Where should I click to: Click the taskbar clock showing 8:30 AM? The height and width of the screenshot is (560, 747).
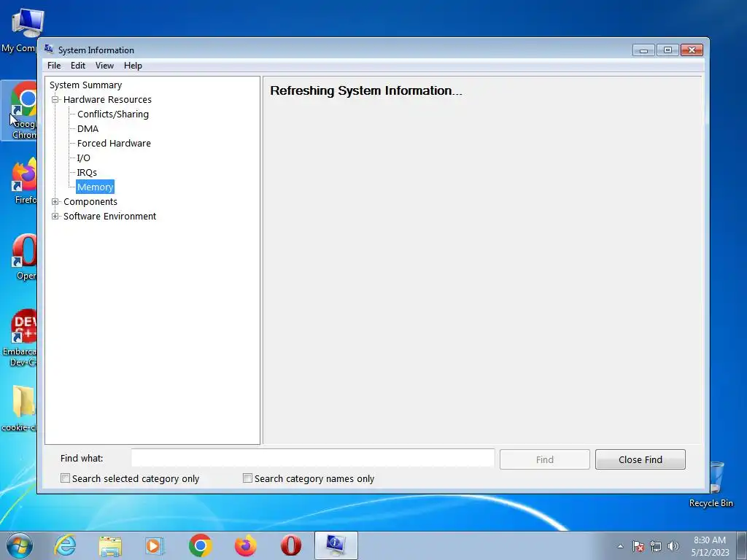coord(710,546)
